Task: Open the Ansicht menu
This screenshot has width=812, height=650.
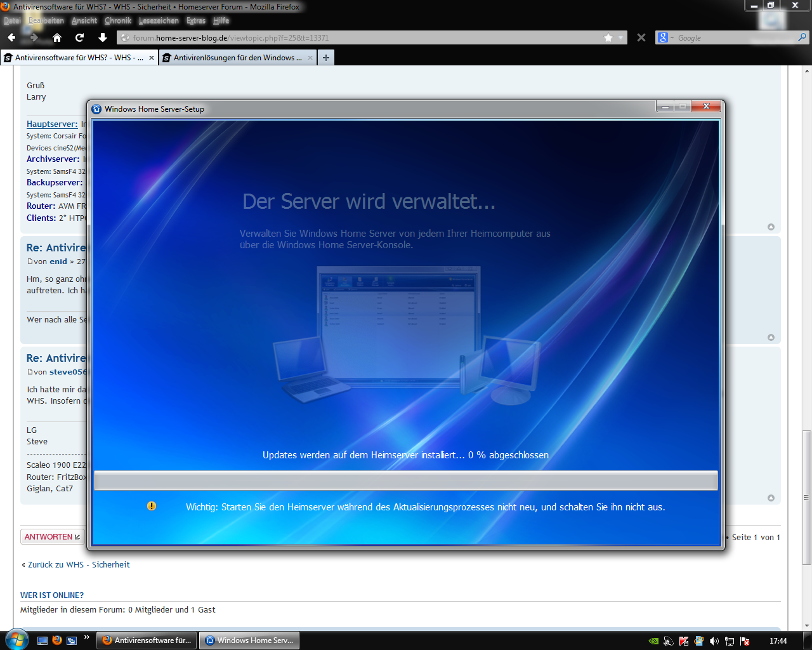Action: pyautogui.click(x=84, y=20)
